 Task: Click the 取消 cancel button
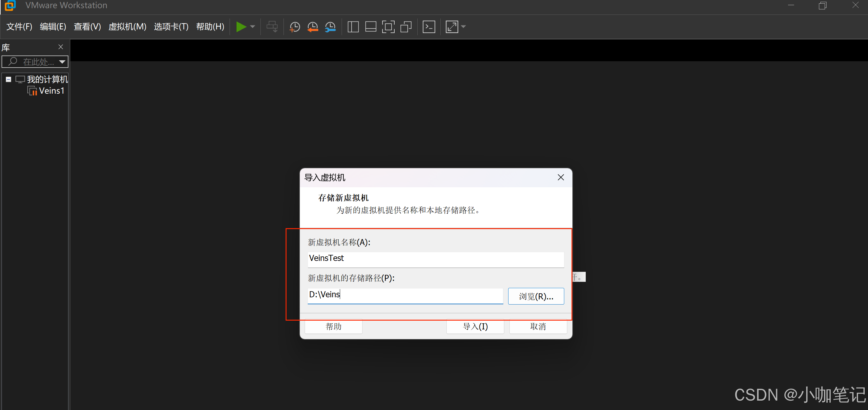[x=538, y=326]
